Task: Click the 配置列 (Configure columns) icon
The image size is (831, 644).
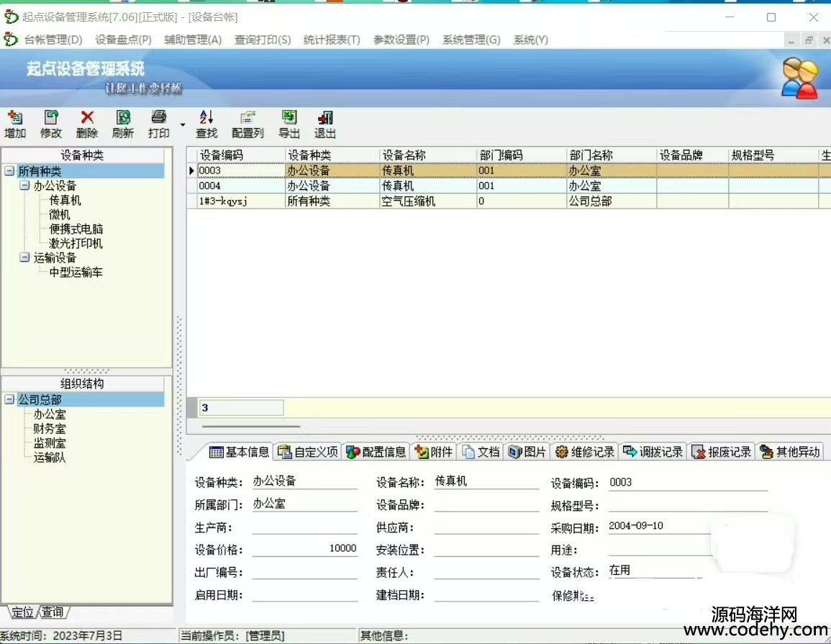Action: point(248,118)
